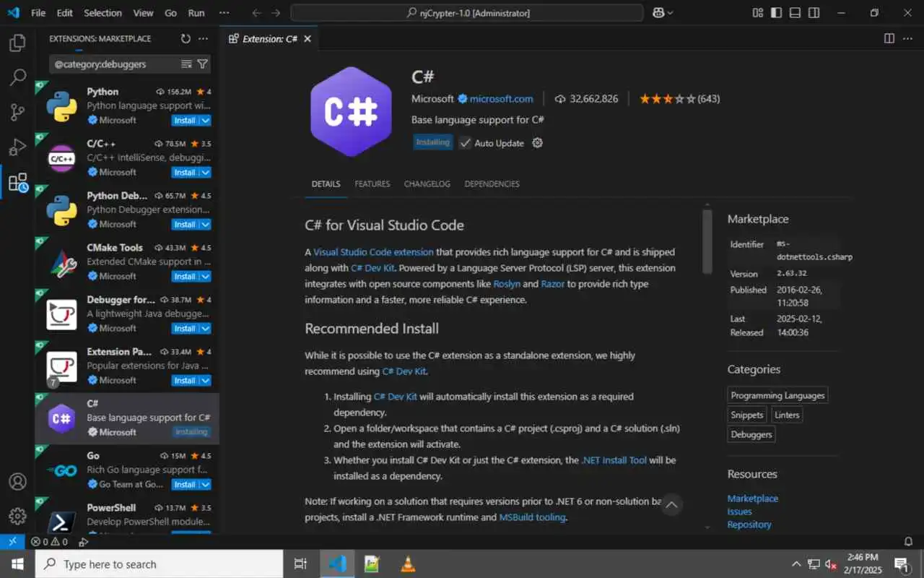Open problems errors and warnings indicator

coord(49,541)
